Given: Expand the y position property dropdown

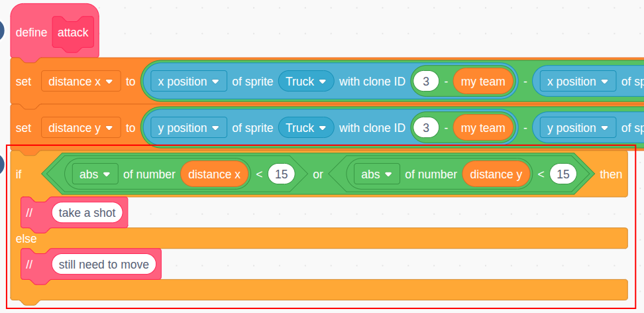Looking at the screenshot, I should click(x=189, y=128).
